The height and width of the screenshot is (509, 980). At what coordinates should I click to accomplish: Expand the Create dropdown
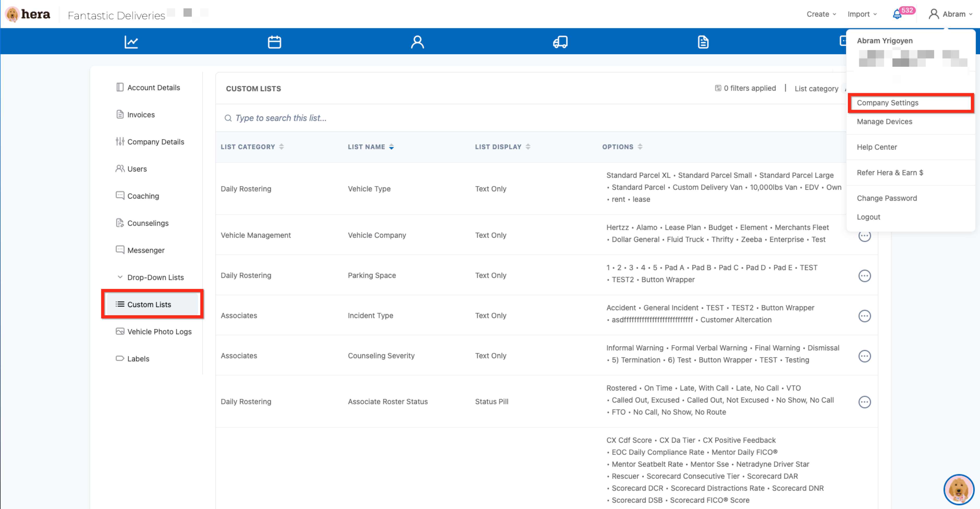tap(821, 14)
